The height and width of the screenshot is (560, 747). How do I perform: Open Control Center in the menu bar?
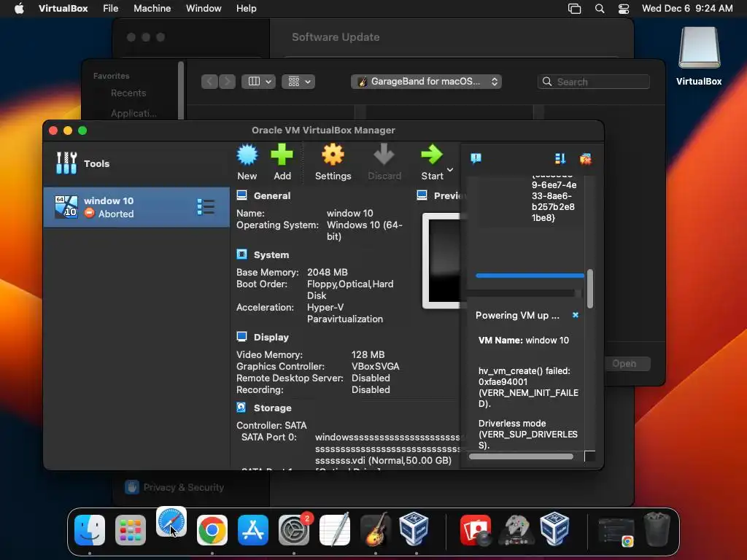coord(624,9)
